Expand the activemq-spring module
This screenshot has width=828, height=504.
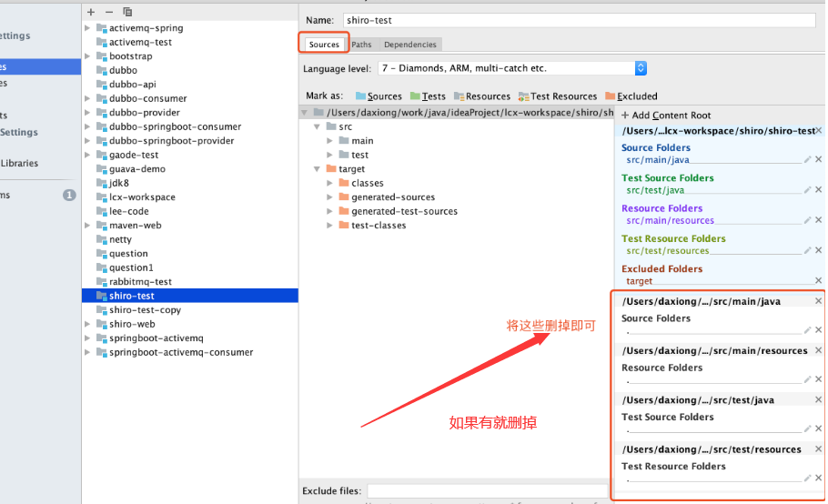87,28
